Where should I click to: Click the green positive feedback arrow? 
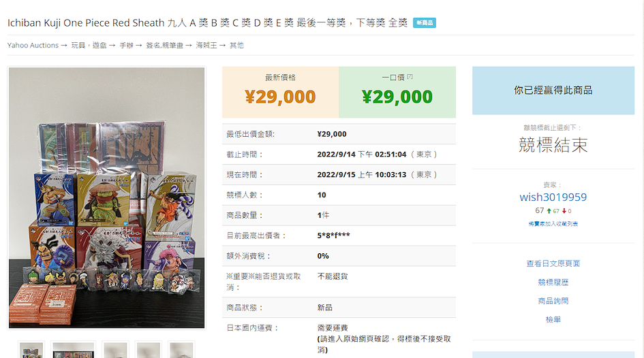click(x=549, y=211)
